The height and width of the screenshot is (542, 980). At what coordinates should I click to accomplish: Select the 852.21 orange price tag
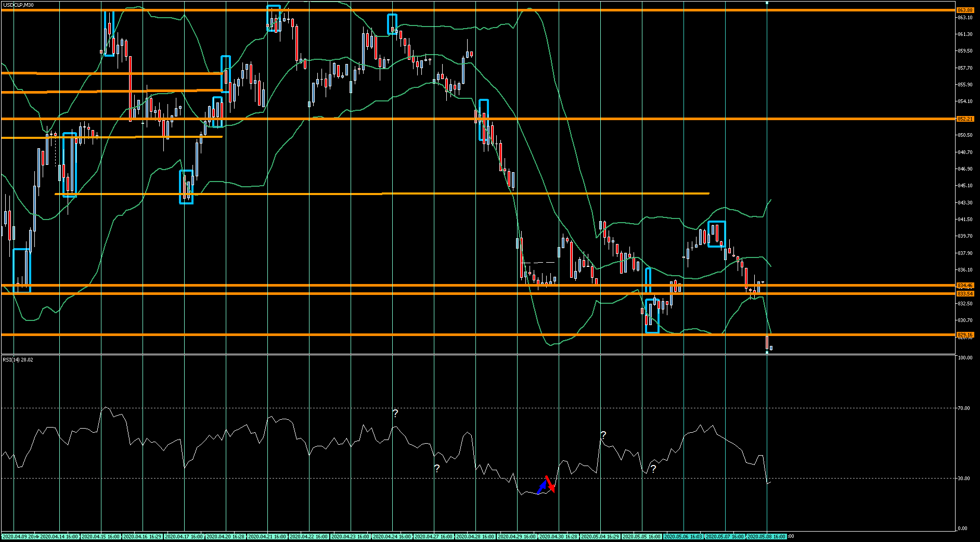965,119
